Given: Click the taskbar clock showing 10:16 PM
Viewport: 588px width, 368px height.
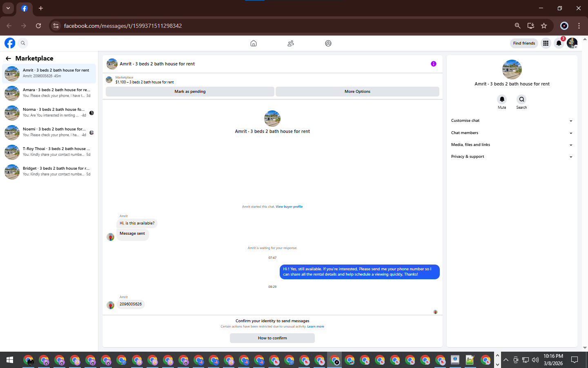Looking at the screenshot, I should pyautogui.click(x=553, y=360).
